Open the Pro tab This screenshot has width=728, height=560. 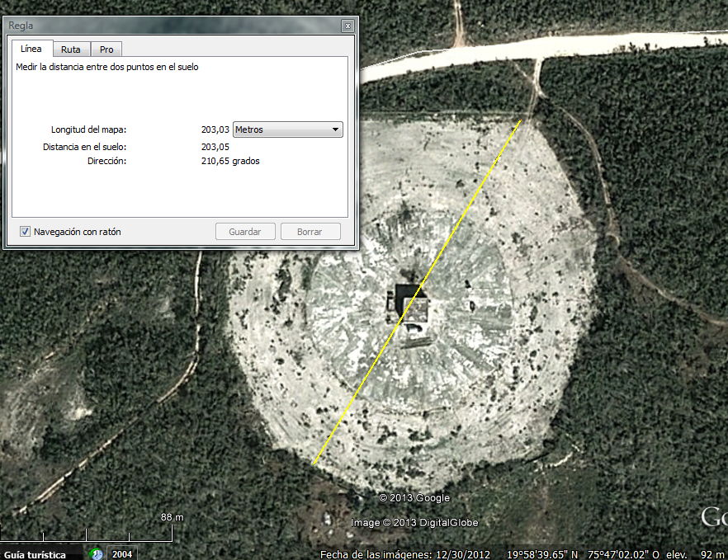click(x=106, y=49)
